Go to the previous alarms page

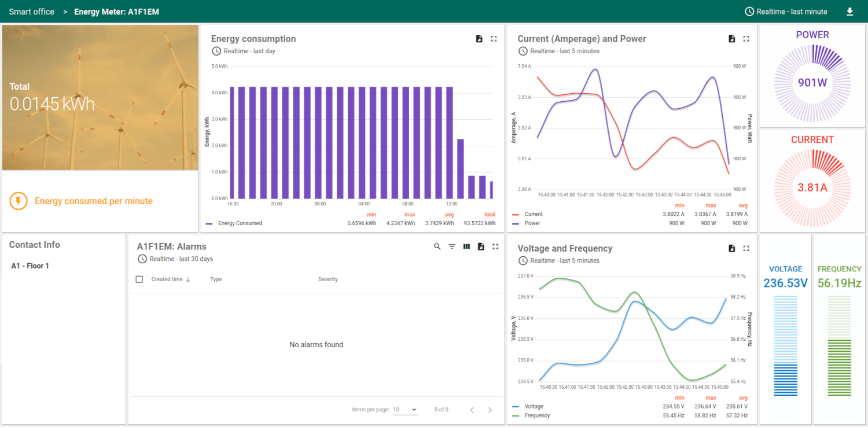click(472, 410)
